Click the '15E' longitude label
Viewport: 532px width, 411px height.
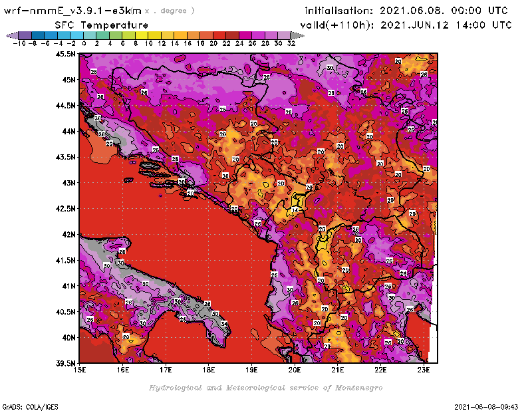[80, 370]
